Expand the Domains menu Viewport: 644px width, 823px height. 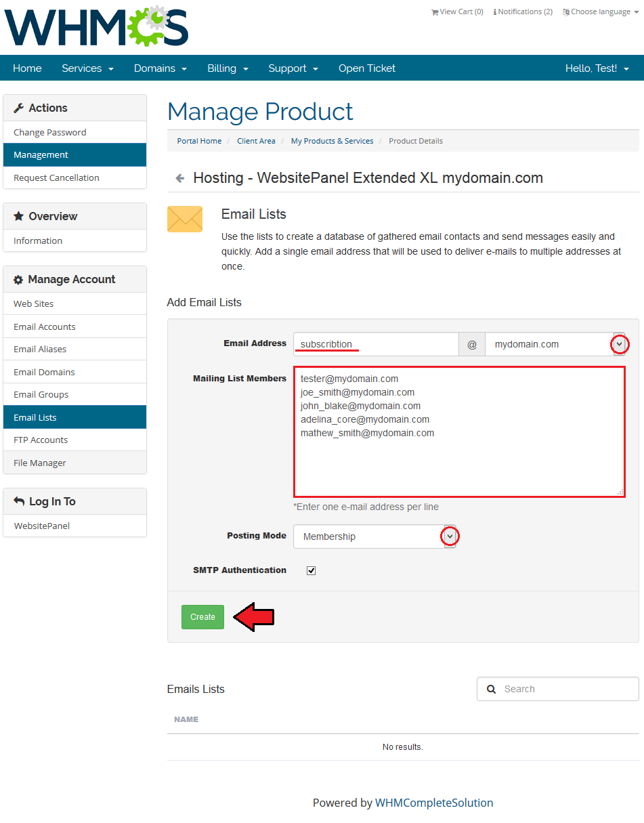click(x=160, y=68)
